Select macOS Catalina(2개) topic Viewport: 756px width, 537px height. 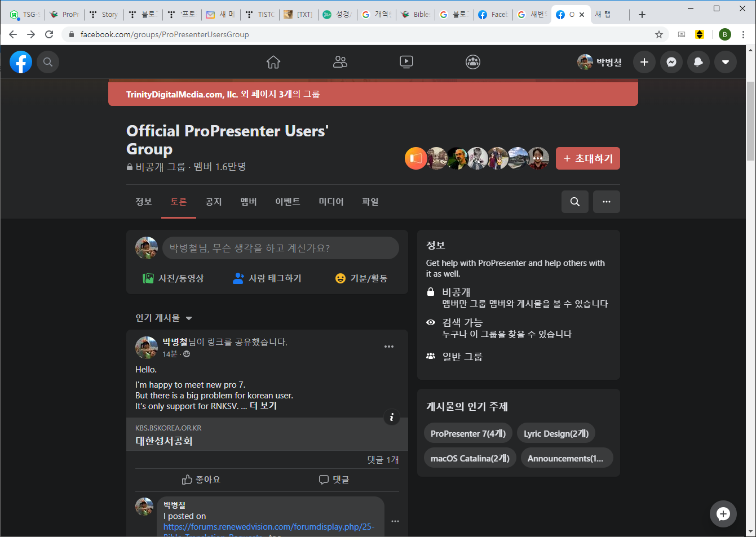coord(470,458)
